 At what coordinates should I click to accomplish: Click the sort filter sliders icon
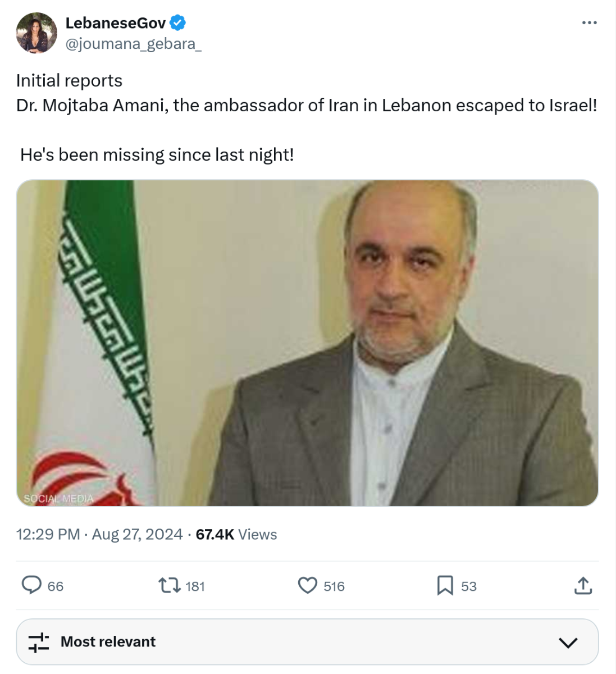pos(39,642)
